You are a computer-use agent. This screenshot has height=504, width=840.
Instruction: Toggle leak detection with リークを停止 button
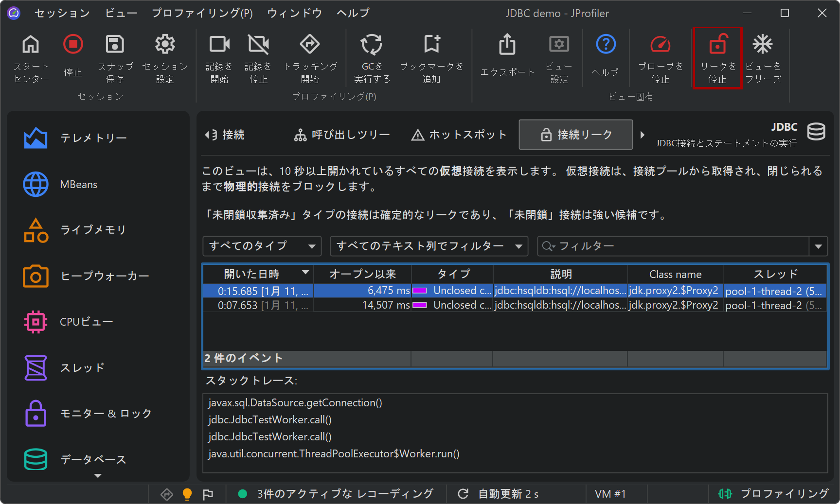point(717,58)
